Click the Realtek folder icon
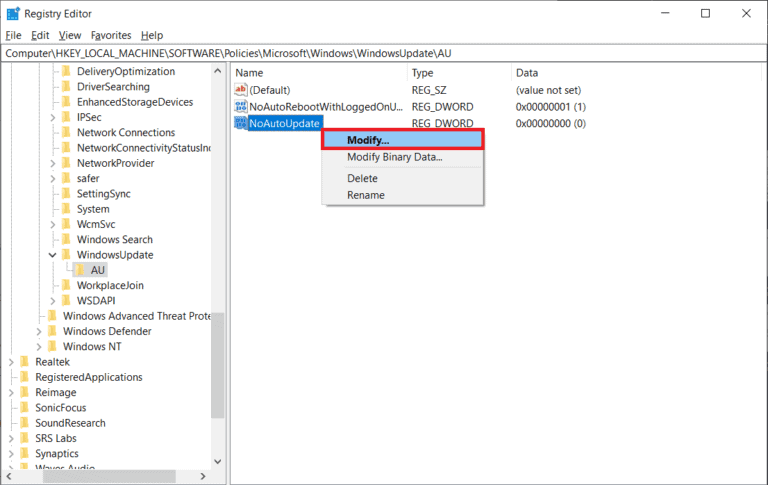This screenshot has height=485, width=768. [x=25, y=362]
